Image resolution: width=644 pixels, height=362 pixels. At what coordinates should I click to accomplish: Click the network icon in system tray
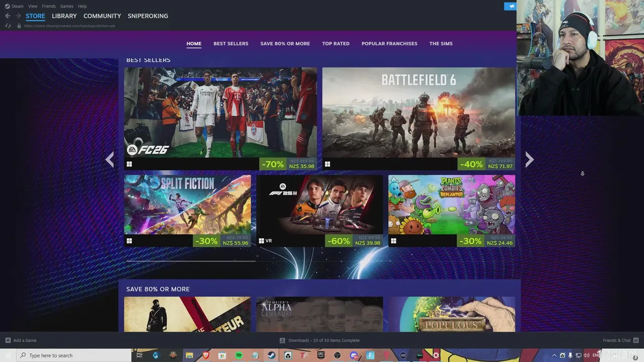point(579,355)
